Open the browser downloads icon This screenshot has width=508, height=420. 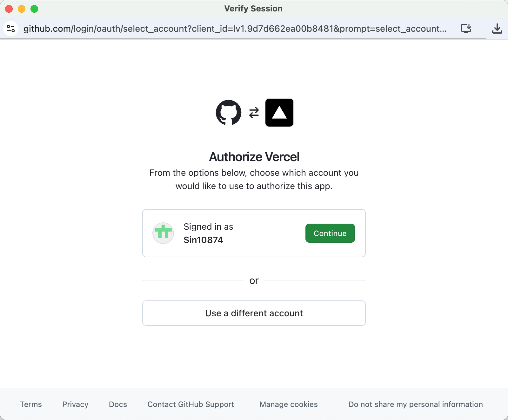[497, 29]
